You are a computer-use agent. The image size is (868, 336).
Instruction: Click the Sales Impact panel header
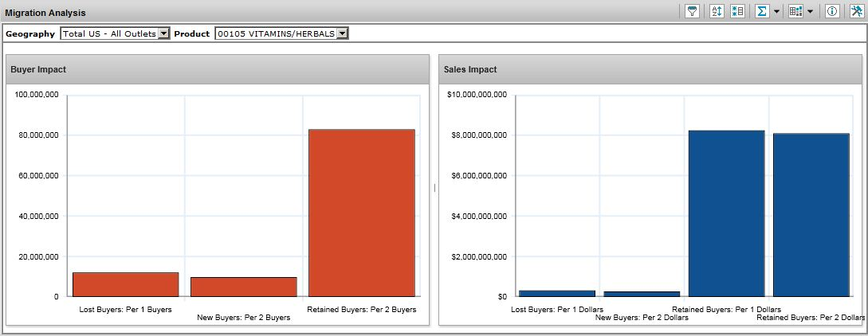[651, 69]
